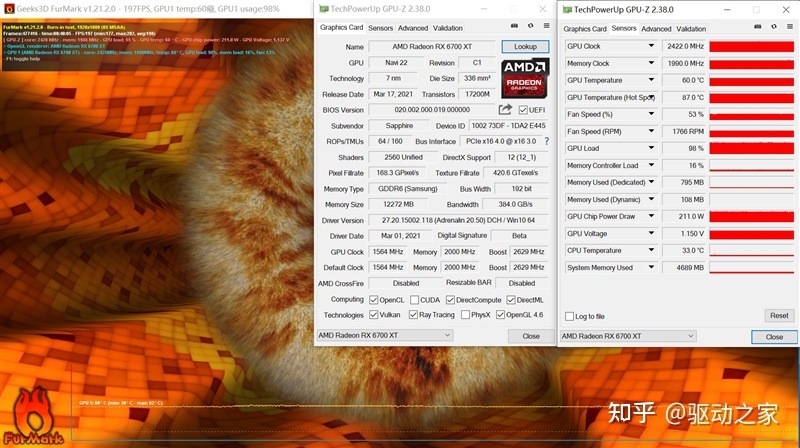Switch to Validation tab in right GPU-Z window

click(691, 29)
